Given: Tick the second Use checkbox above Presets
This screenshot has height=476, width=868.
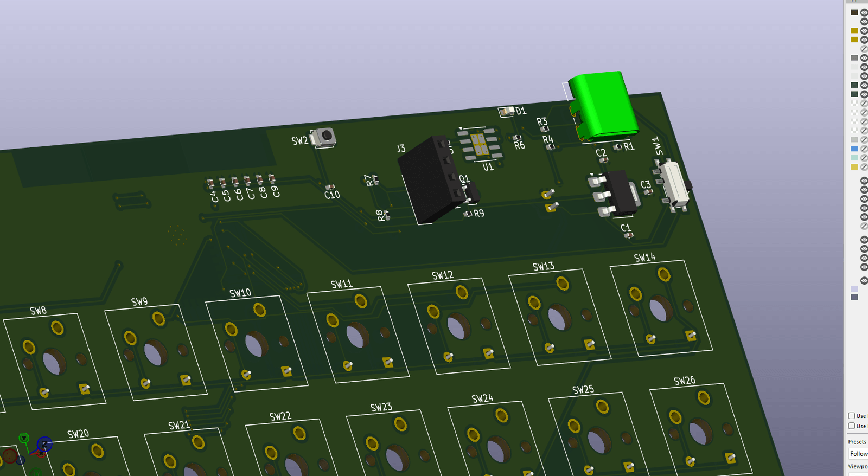Looking at the screenshot, I should pyautogui.click(x=852, y=426).
